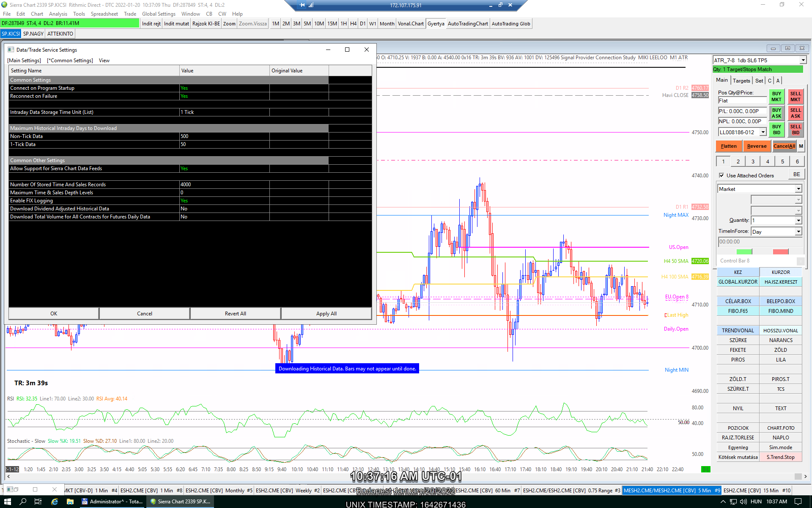Open the Global Settings menu

[x=159, y=14]
